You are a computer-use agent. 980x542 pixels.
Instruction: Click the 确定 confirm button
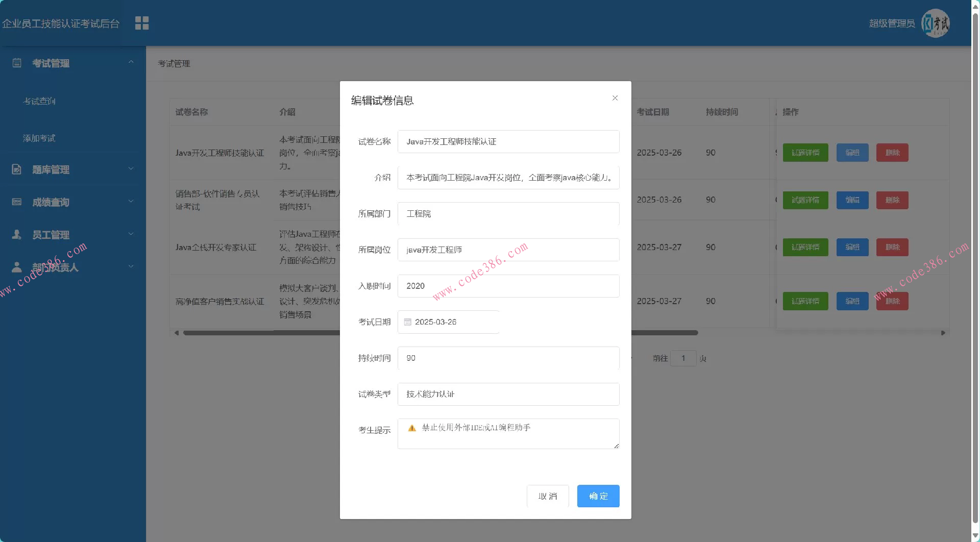pos(598,496)
